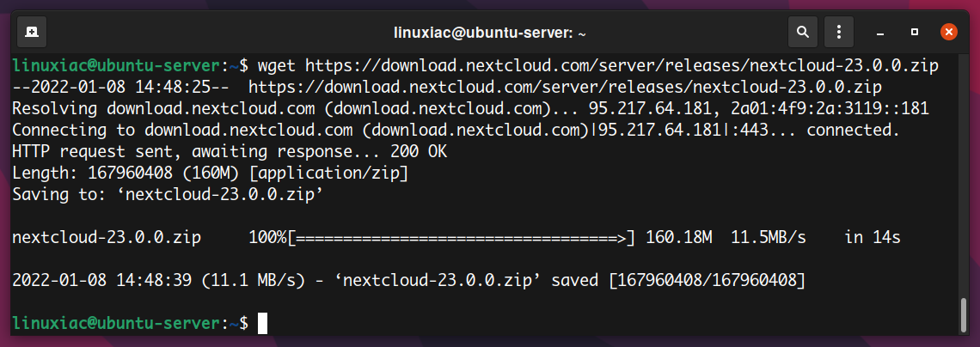Viewport: 980px width, 347px height.
Task: Click the [167960408/167960408] saved bytes text
Action: coord(707,281)
